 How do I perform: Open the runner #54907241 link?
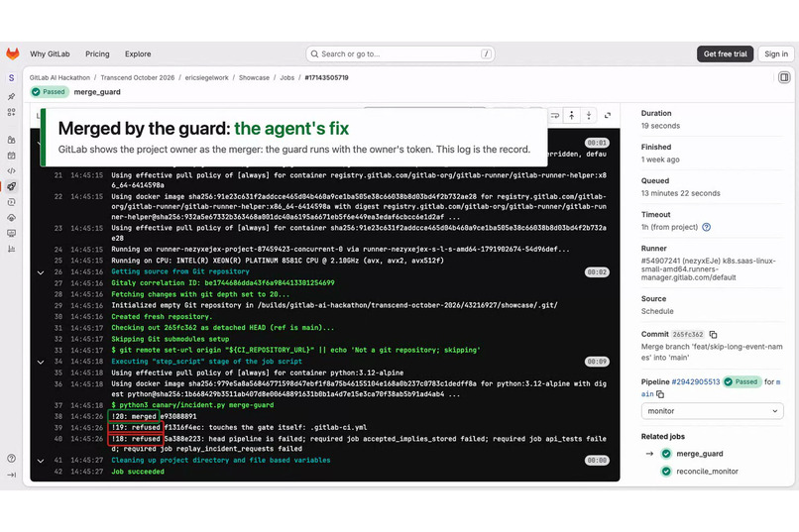point(709,268)
